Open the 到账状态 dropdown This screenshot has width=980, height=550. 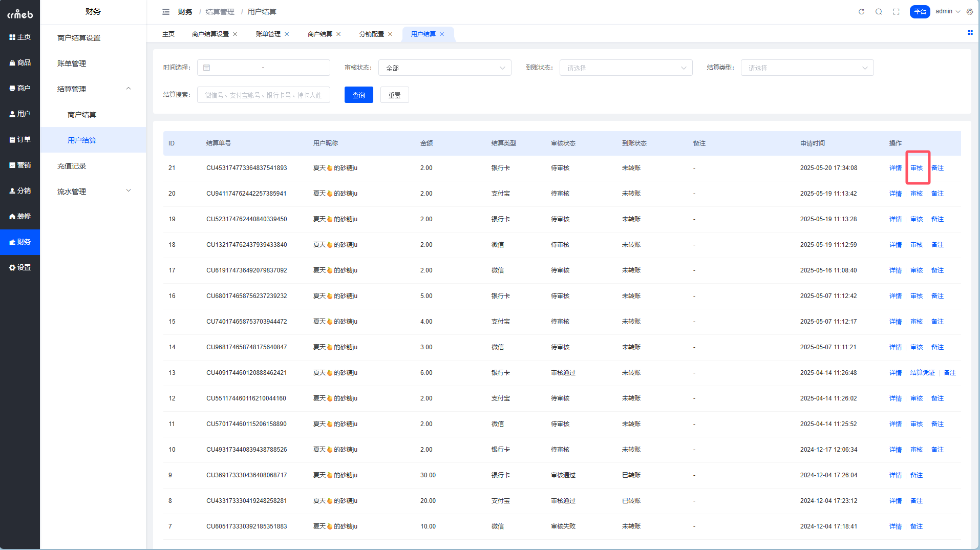click(626, 68)
